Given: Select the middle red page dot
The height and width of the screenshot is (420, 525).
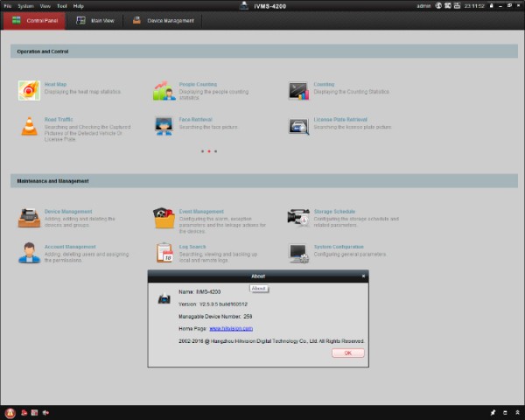Looking at the screenshot, I should (209, 151).
